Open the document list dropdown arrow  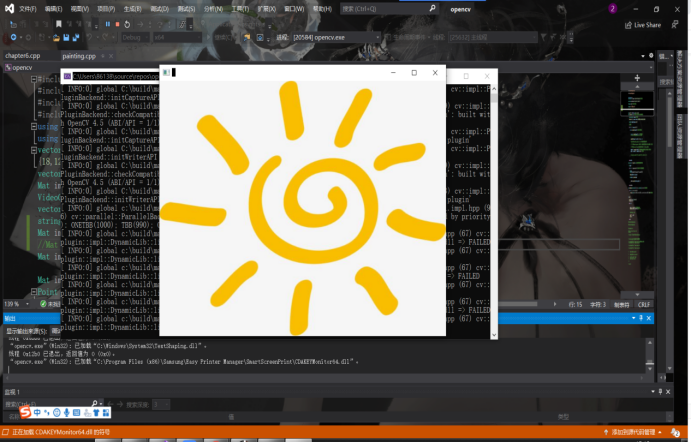(643, 56)
